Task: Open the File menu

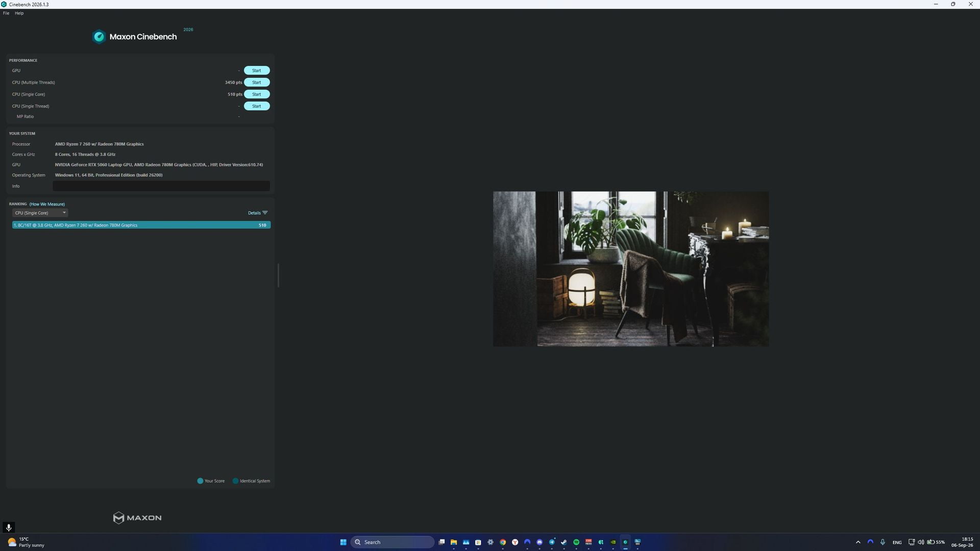Action: (6, 13)
